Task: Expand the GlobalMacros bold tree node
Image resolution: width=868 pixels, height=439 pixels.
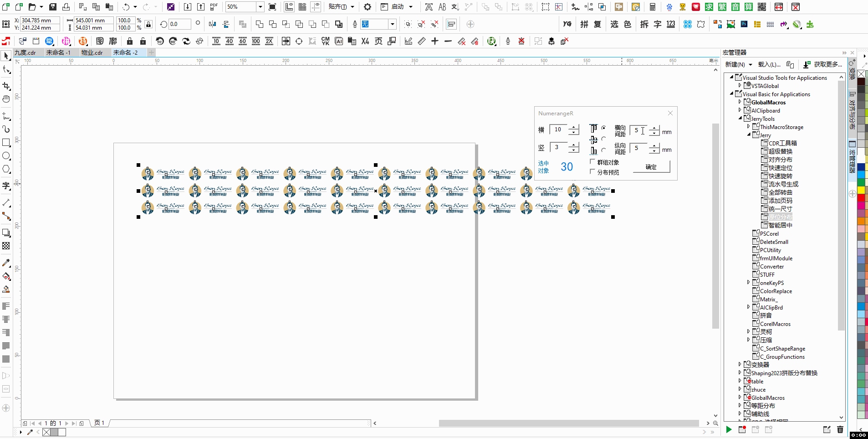Action: [740, 102]
